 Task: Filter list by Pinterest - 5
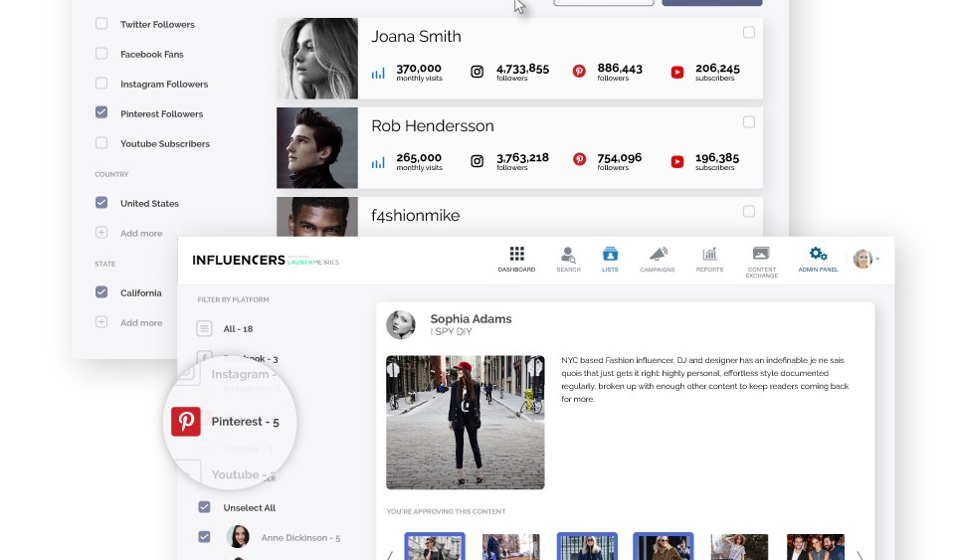click(245, 422)
